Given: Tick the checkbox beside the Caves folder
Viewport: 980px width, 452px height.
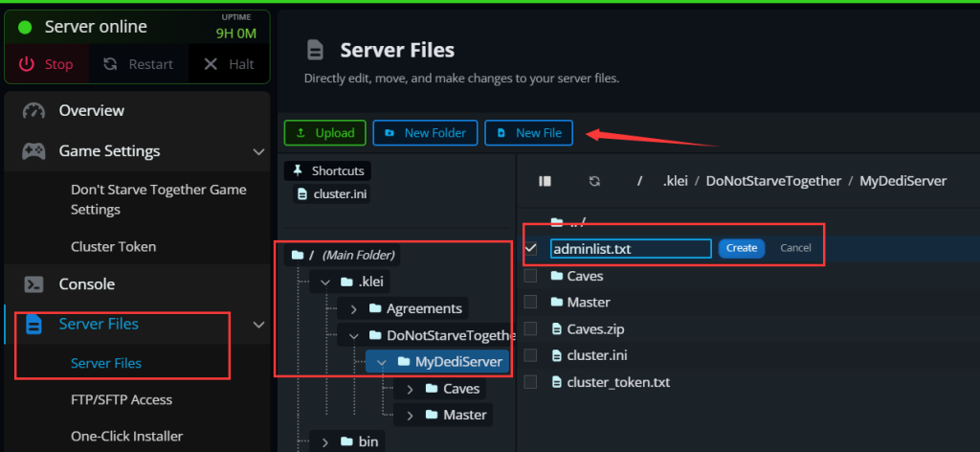Looking at the screenshot, I should [x=531, y=276].
